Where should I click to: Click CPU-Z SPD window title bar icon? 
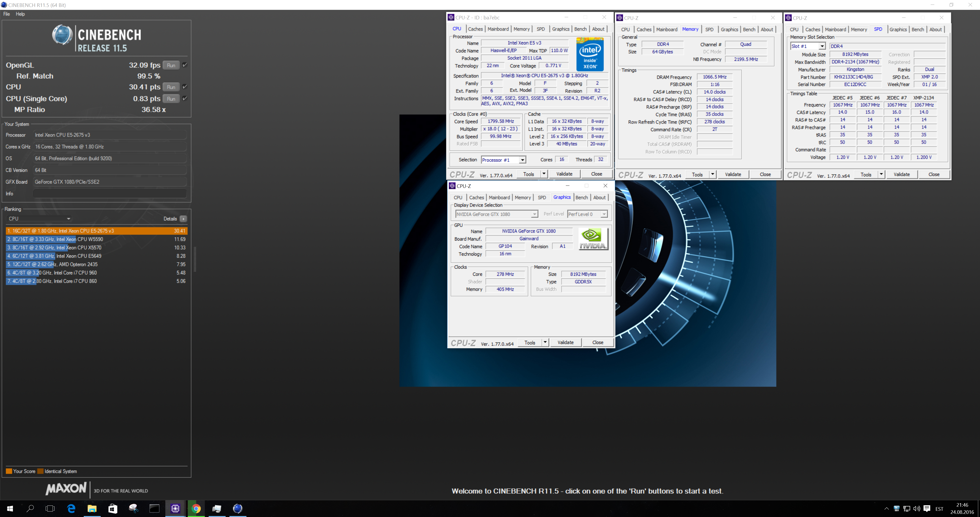tap(788, 18)
